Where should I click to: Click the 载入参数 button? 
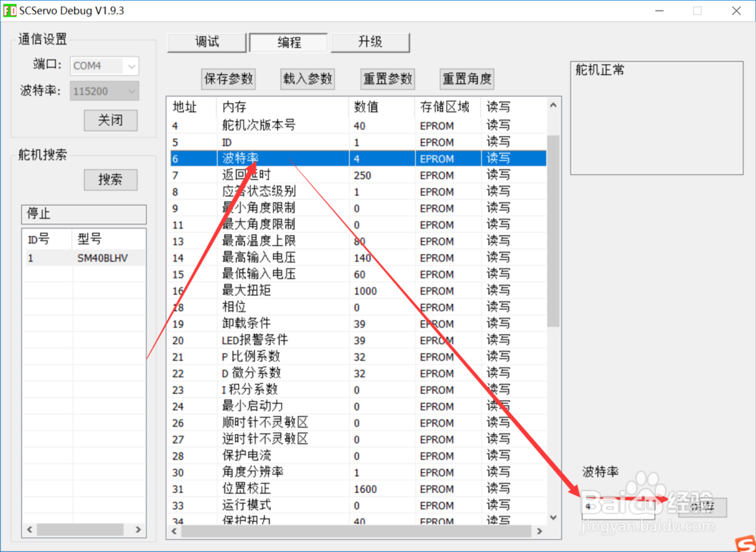(x=308, y=79)
